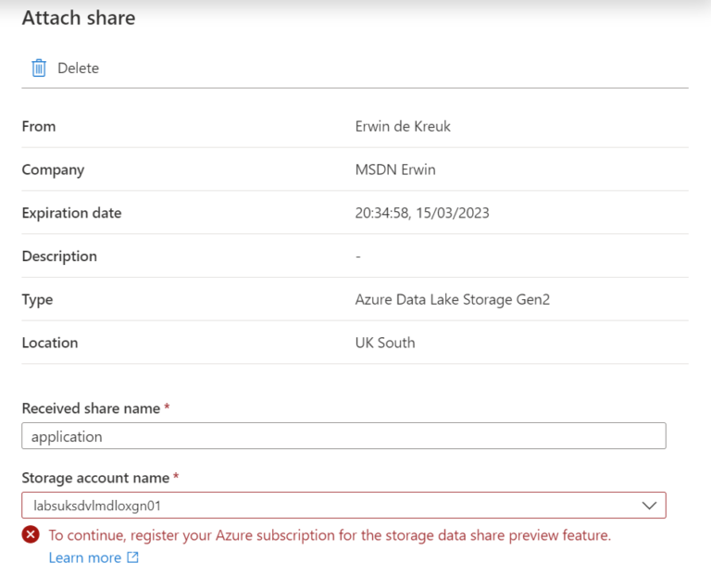Click the '-' description value

pyautogui.click(x=358, y=256)
